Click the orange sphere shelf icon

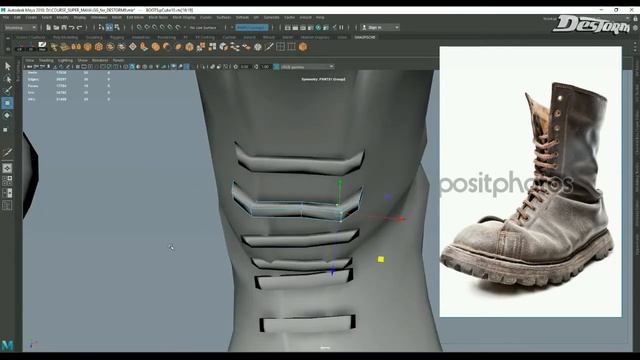pos(156,47)
